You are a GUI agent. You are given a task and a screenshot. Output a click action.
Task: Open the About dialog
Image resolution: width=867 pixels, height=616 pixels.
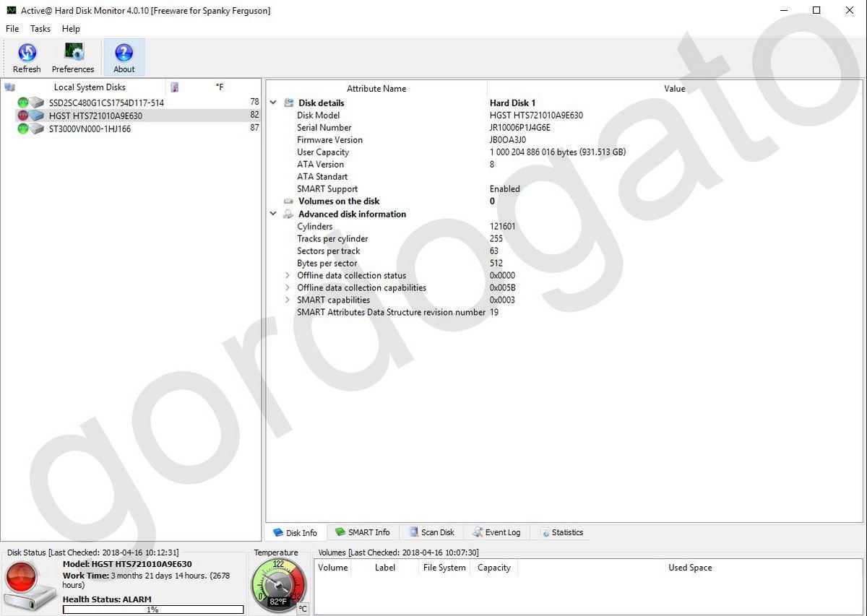tap(124, 56)
